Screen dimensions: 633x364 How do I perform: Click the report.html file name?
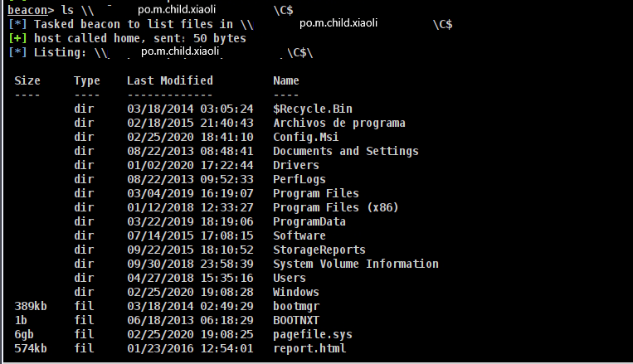coord(309,348)
